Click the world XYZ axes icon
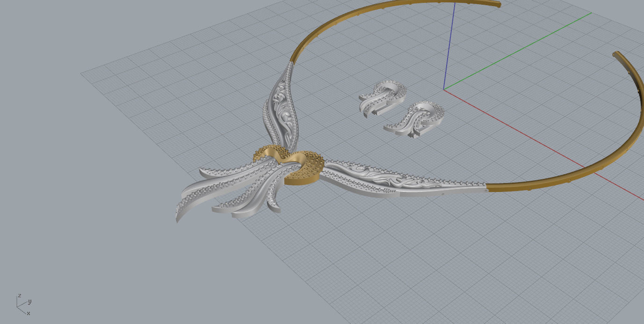 coord(24,304)
